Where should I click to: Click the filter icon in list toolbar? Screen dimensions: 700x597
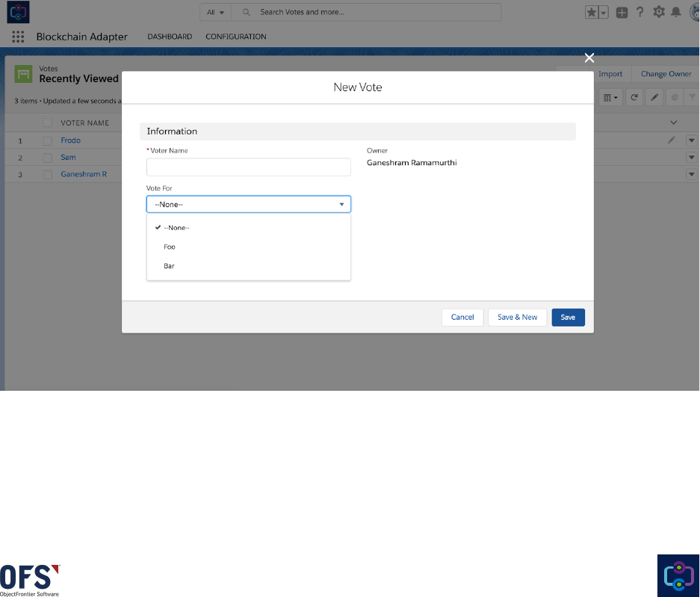692,97
